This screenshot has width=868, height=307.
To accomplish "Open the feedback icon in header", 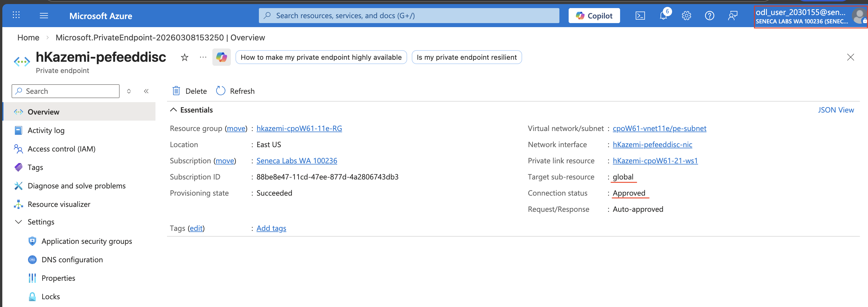I will tap(732, 16).
